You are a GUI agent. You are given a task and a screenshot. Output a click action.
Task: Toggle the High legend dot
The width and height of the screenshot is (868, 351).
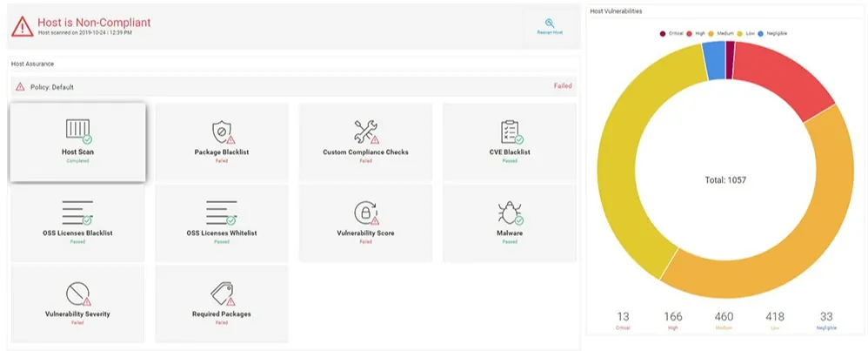690,34
